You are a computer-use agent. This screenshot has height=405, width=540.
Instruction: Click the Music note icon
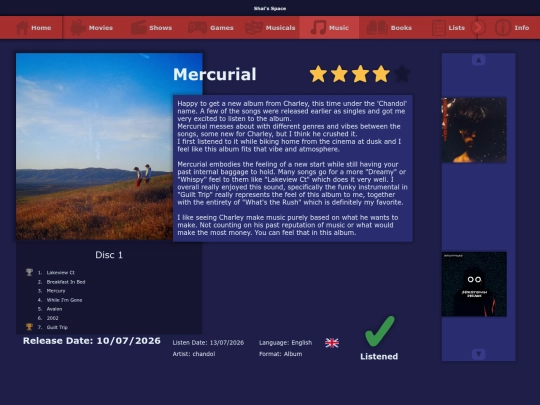(318, 28)
